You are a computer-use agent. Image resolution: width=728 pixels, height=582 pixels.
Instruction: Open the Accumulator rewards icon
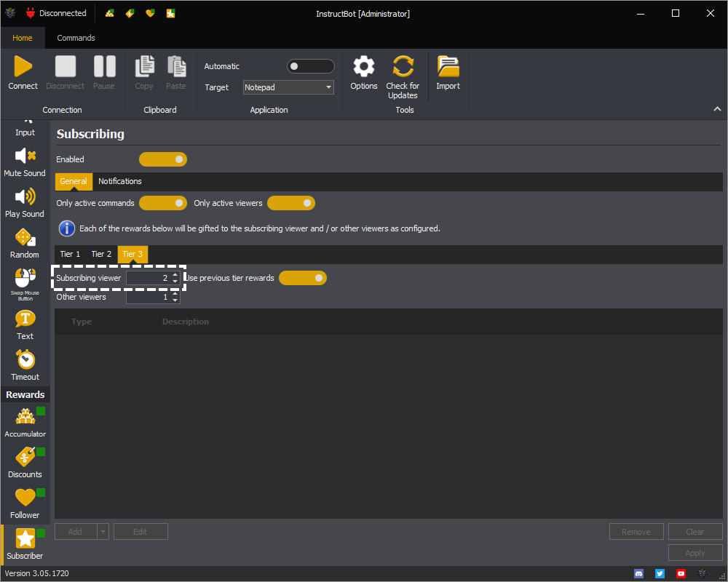tap(25, 416)
